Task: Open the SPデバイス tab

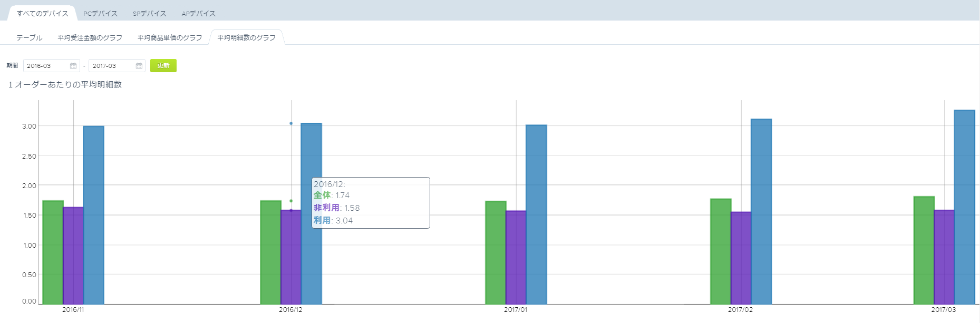Action: [150, 13]
